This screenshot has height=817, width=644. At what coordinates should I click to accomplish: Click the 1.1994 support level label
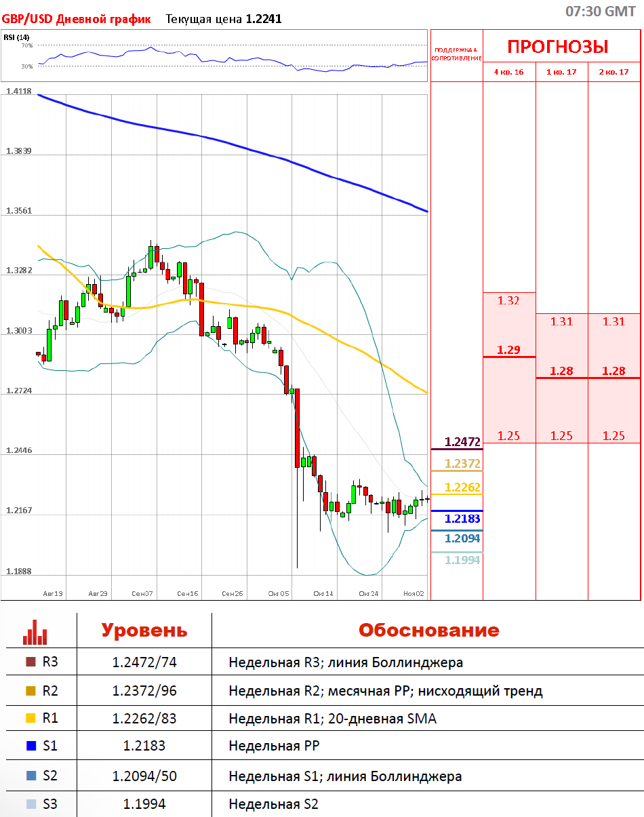[x=462, y=559]
